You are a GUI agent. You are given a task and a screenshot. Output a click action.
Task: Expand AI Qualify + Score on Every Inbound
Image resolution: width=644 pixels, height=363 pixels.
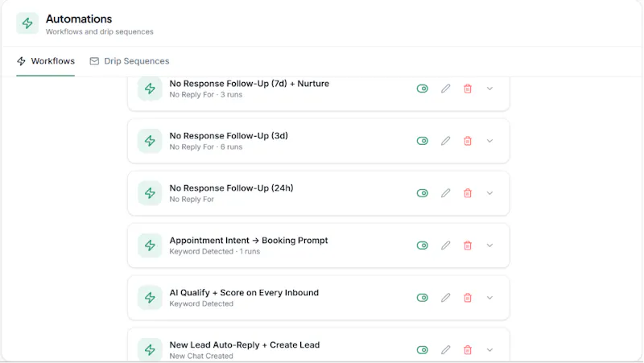pyautogui.click(x=489, y=298)
